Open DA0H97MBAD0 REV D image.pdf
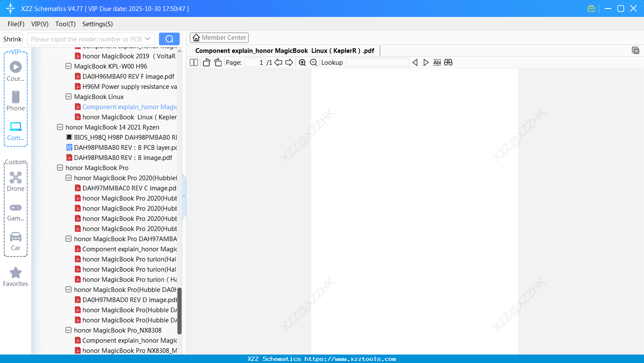 click(130, 300)
